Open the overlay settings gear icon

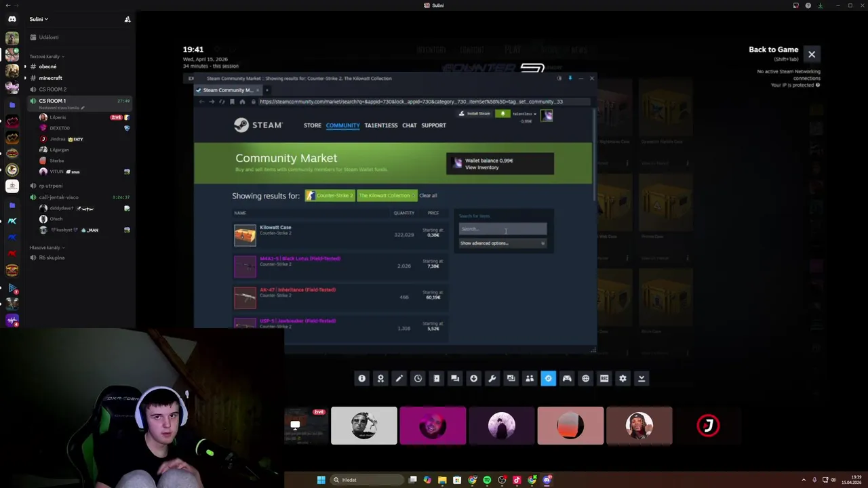pos(623,378)
